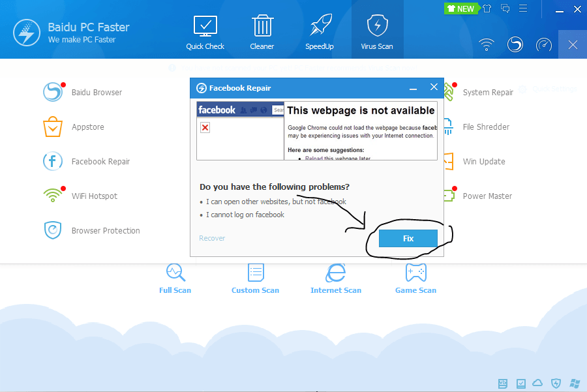The height and width of the screenshot is (392, 587).
Task: Close the toolbox panel with X
Action: point(573,45)
